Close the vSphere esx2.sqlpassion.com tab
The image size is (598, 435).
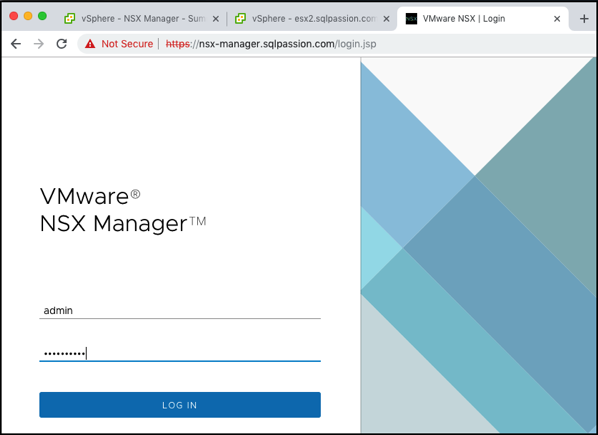point(386,19)
